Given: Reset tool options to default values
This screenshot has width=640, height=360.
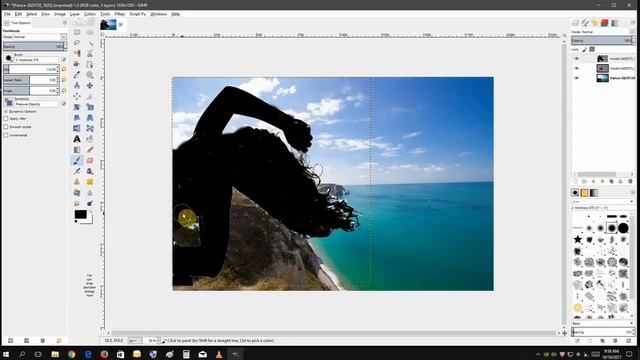Looking at the screenshot, I should pyautogui.click(x=59, y=340).
